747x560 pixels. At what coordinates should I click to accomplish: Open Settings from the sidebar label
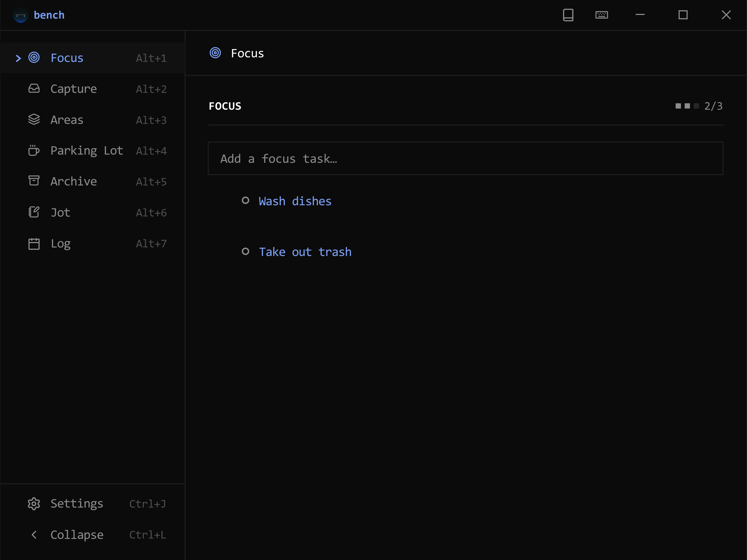point(77,504)
